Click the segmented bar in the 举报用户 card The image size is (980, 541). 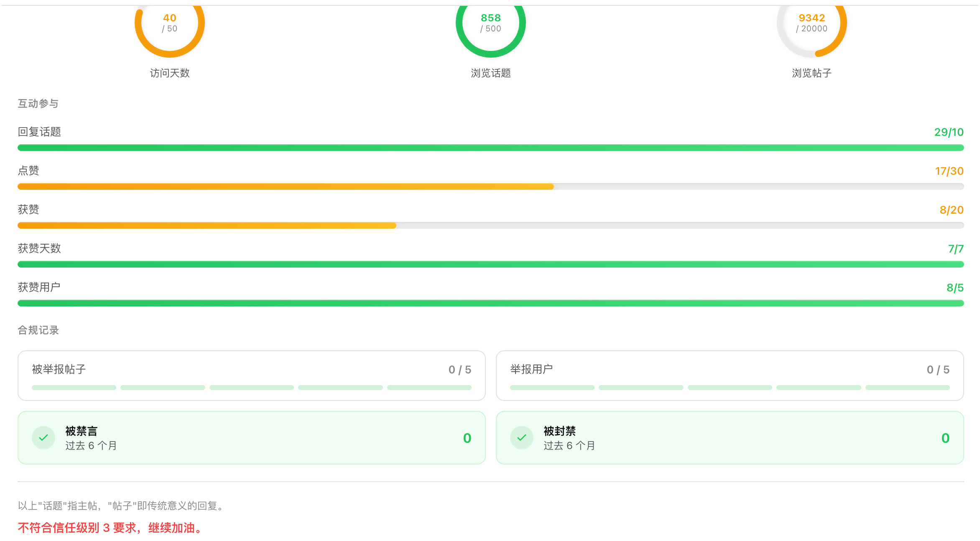point(730,388)
